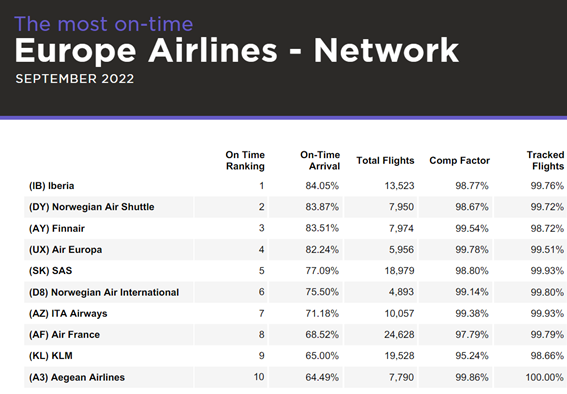Click KLM's 95.24% comp factor value

coord(472,356)
